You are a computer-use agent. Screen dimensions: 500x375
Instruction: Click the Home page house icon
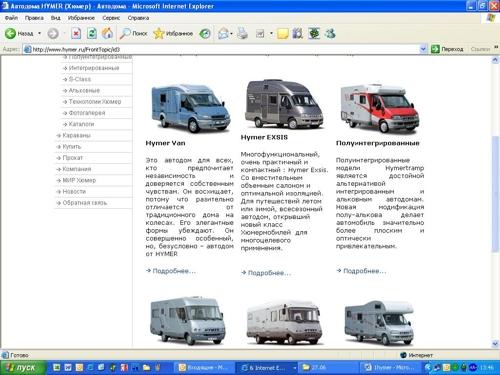click(107, 33)
